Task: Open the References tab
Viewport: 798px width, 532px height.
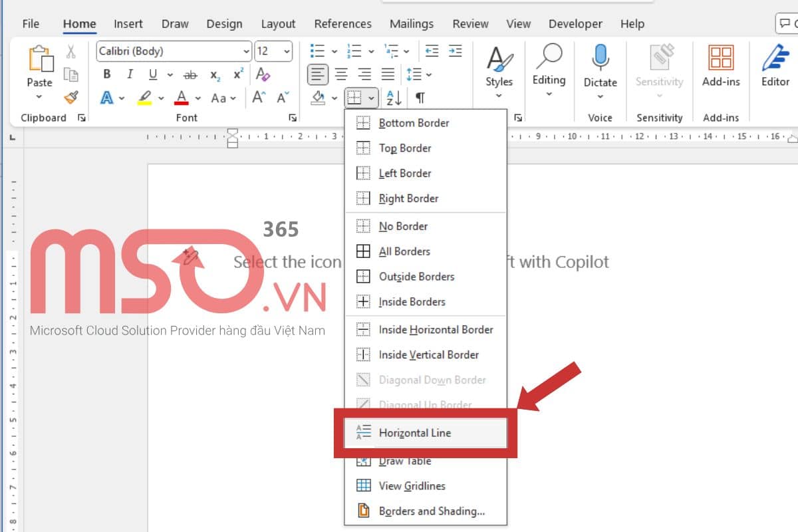Action: pyautogui.click(x=343, y=23)
